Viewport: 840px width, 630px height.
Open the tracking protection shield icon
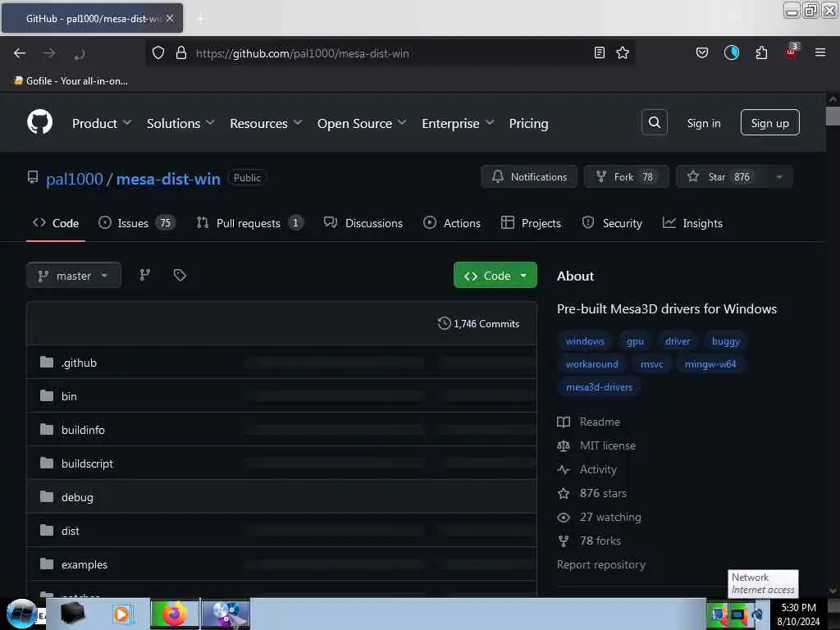coord(158,53)
